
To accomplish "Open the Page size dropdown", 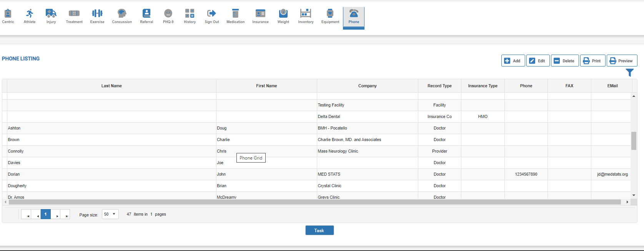I will click(x=110, y=214).
